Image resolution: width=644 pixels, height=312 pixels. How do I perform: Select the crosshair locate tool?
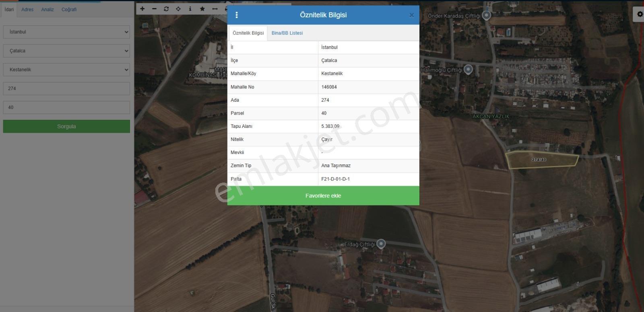tap(178, 9)
